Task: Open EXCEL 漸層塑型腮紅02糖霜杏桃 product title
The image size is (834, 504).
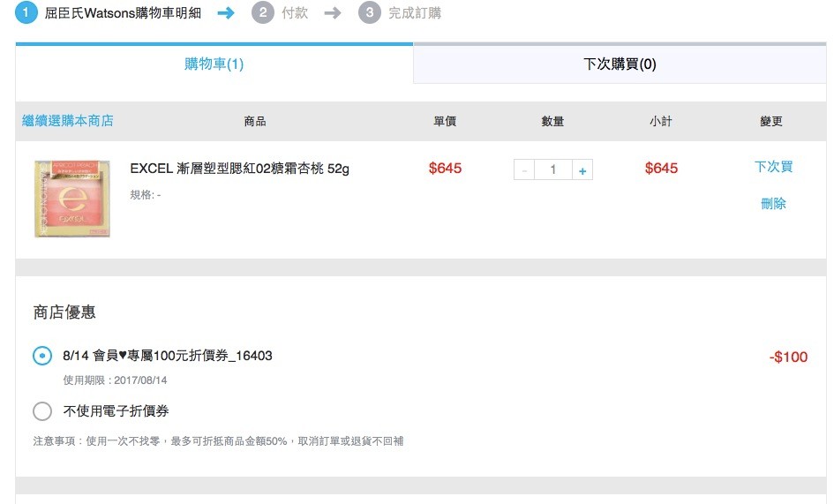Action: pyautogui.click(x=239, y=169)
